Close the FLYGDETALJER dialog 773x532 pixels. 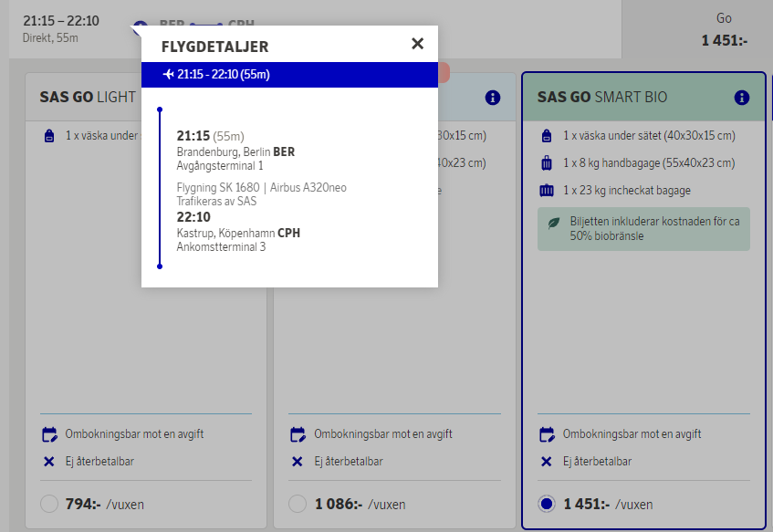[x=417, y=43]
